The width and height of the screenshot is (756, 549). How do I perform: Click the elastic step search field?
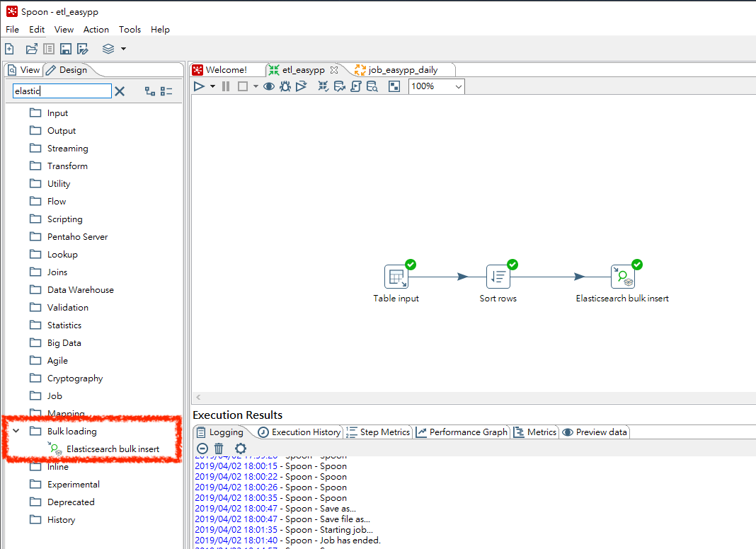62,91
